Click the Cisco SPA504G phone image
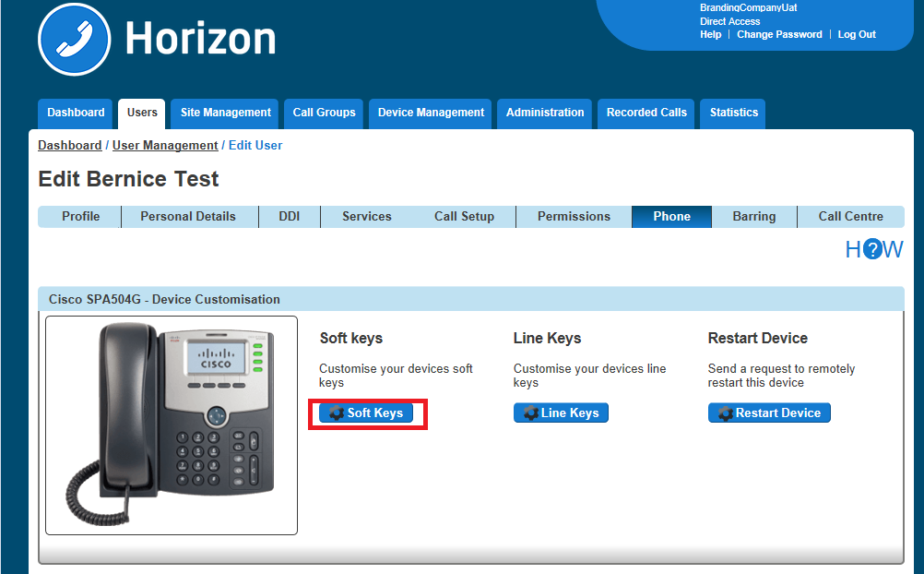This screenshot has width=924, height=574. pyautogui.click(x=172, y=425)
